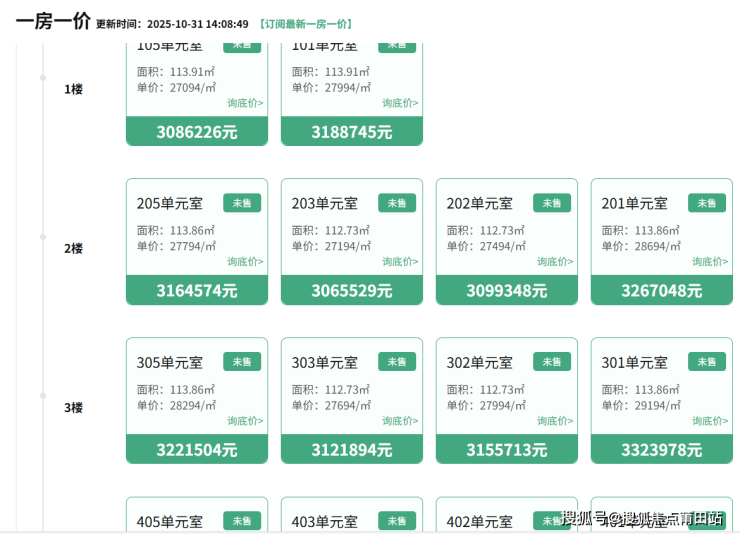Click the 未售 badge on unit 201

707,203
